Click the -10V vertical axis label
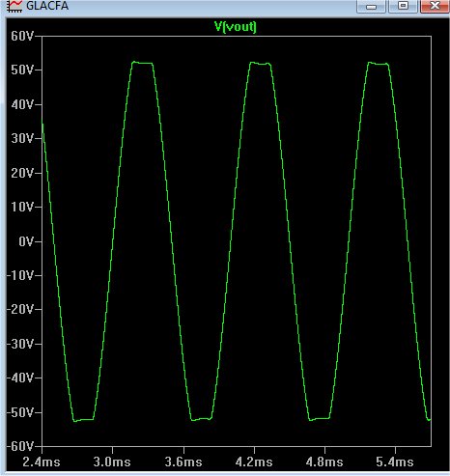 click(x=20, y=275)
